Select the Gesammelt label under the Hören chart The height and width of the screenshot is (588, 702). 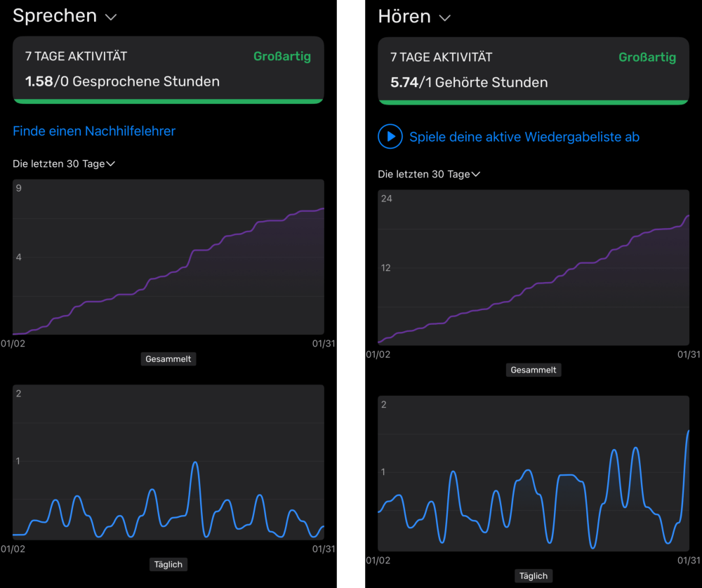coord(533,370)
